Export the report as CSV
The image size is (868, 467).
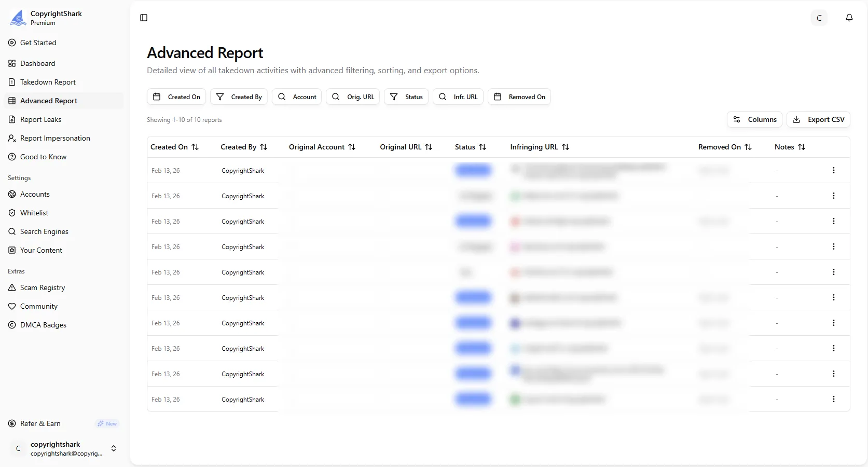coord(818,119)
